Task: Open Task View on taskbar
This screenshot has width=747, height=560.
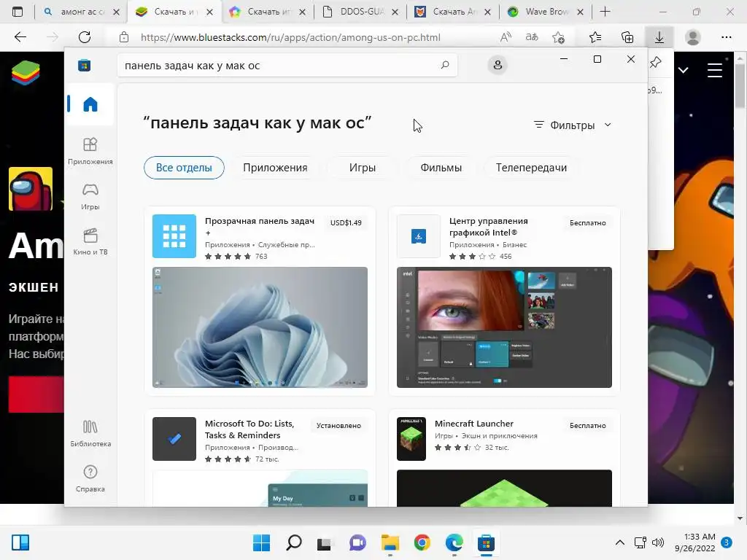Action: tap(325, 543)
